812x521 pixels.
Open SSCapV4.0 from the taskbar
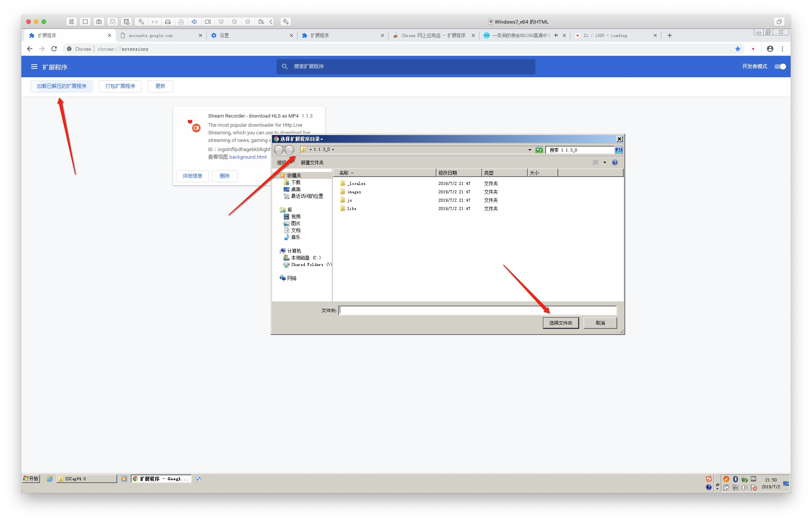click(x=87, y=479)
